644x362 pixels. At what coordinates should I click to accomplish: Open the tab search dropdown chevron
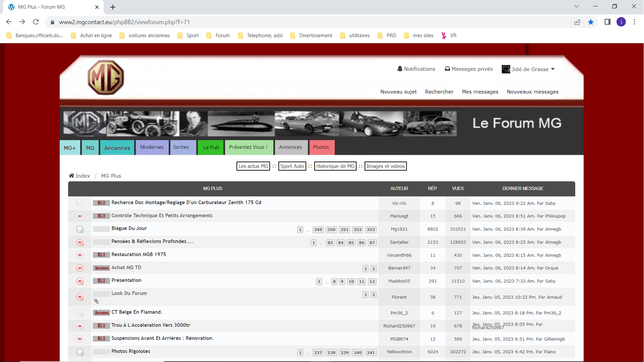click(576, 6)
